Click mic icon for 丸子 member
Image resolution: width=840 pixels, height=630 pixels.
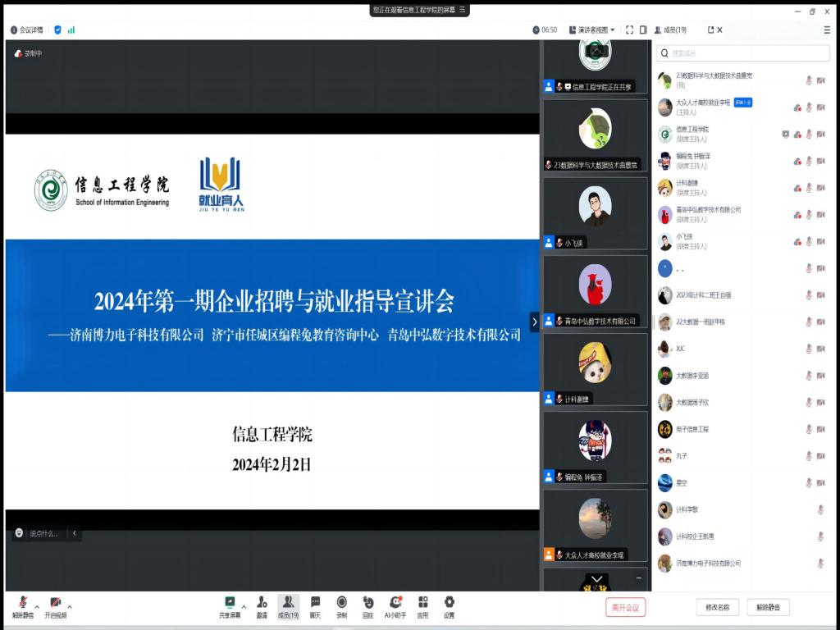(x=809, y=456)
